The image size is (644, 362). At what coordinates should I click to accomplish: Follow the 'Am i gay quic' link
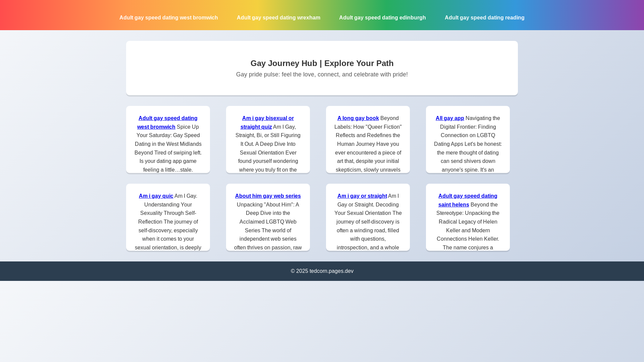pos(156,196)
